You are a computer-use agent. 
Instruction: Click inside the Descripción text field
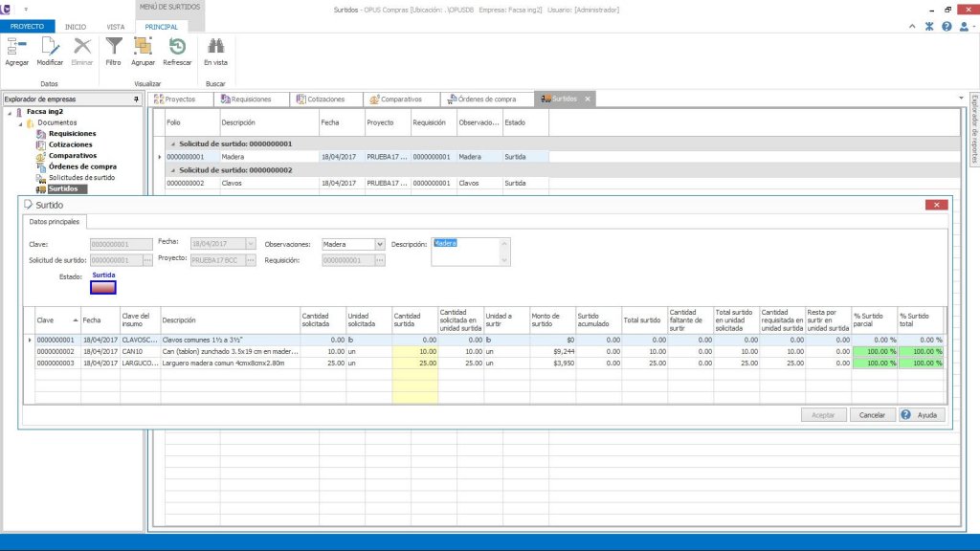click(465, 252)
